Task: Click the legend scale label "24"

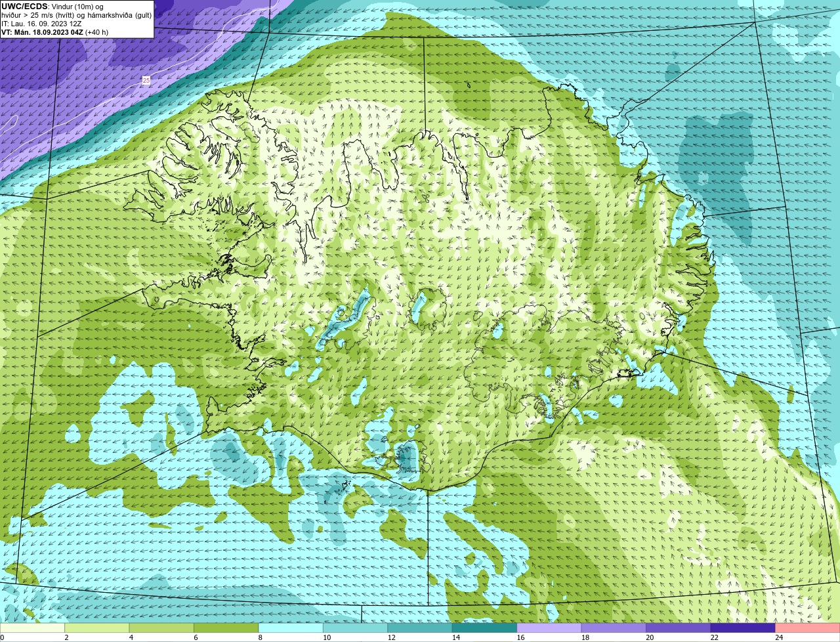Action: click(779, 637)
